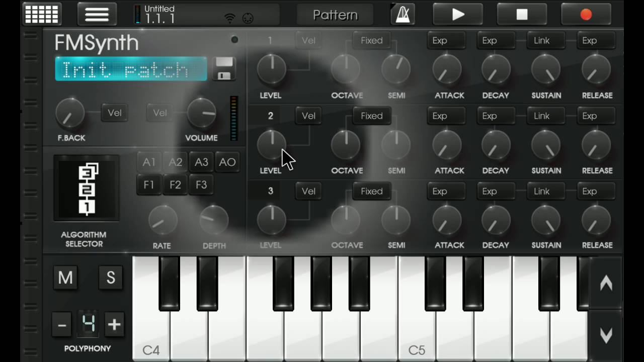Click the operator 2 number label
The image size is (644, 362).
point(270,116)
